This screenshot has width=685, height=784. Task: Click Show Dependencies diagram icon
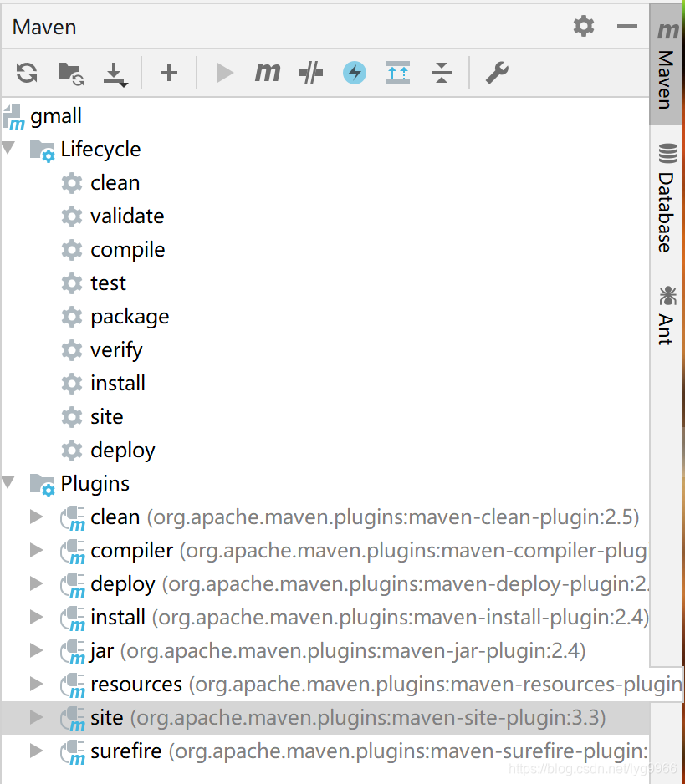click(x=398, y=73)
